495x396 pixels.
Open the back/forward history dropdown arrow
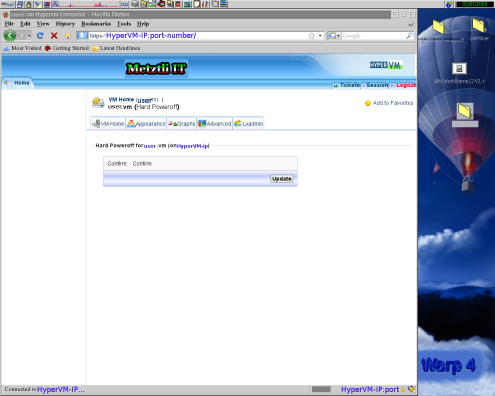pos(29,36)
